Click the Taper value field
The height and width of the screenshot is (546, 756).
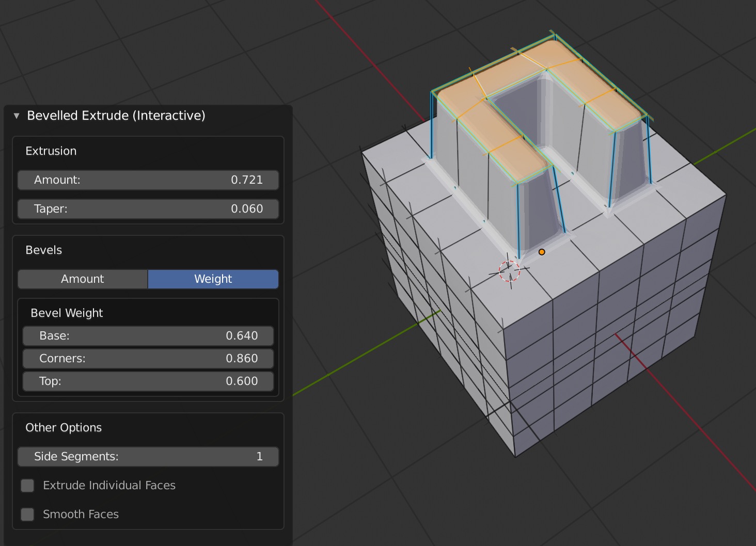click(x=148, y=208)
